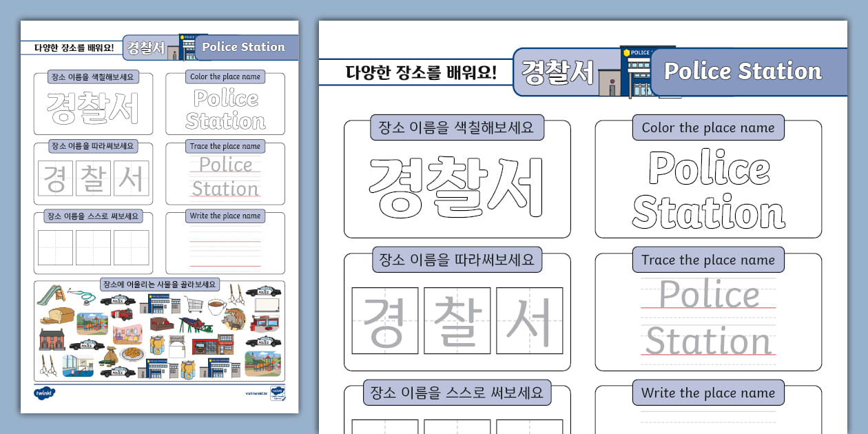Click the twinkl cloud logo
Image resolution: width=868 pixels, height=434 pixels.
click(x=45, y=392)
